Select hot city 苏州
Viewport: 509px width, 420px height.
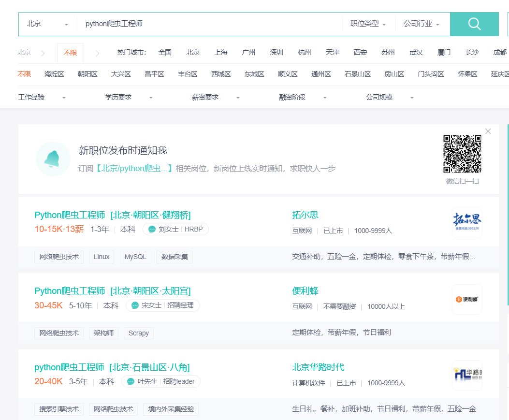point(388,53)
